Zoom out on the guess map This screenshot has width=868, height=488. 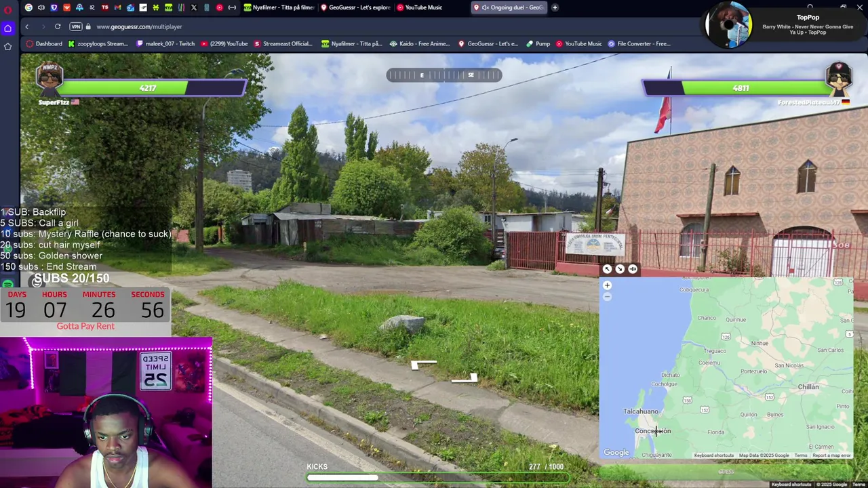pyautogui.click(x=607, y=297)
